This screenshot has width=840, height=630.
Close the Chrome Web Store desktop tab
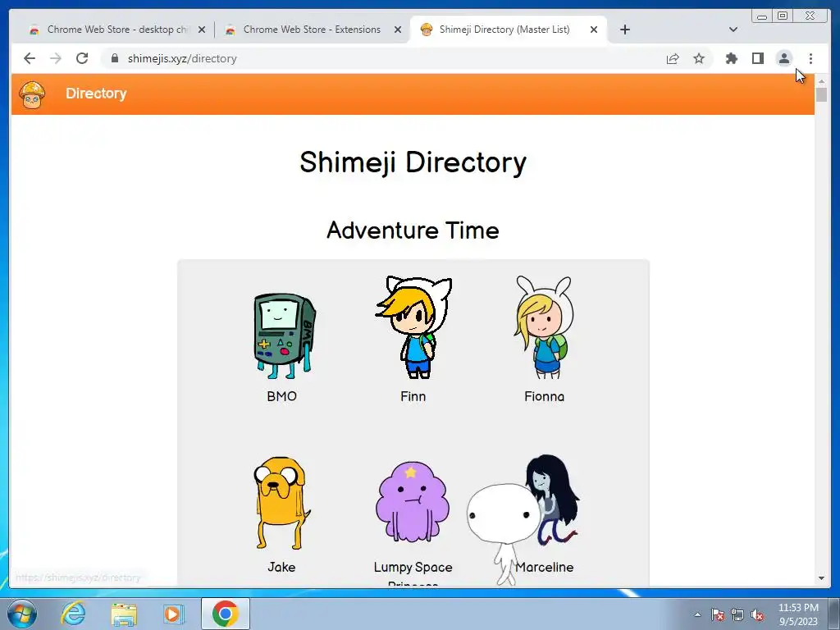(202, 30)
